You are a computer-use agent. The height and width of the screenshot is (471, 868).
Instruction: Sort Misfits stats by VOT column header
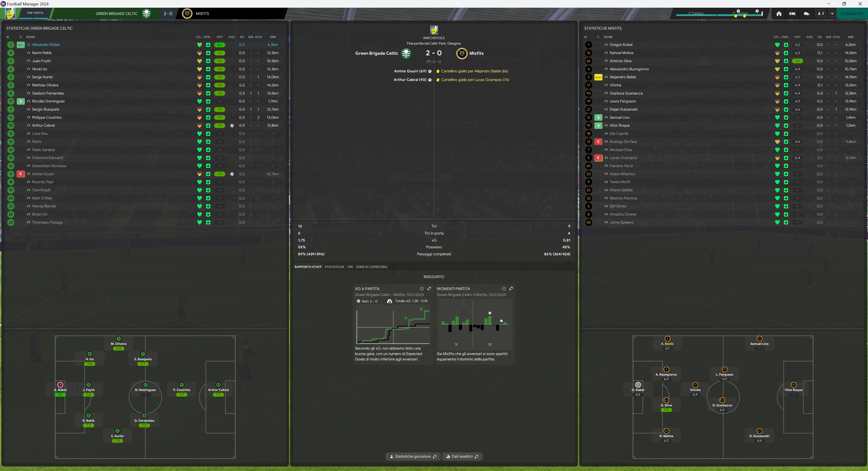point(797,37)
